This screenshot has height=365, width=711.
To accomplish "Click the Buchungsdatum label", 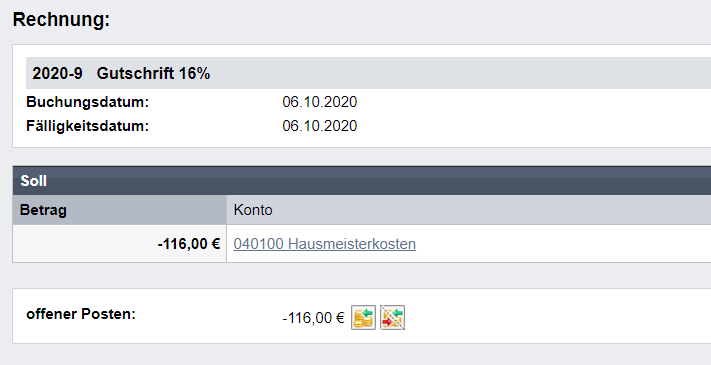I will coord(88,102).
